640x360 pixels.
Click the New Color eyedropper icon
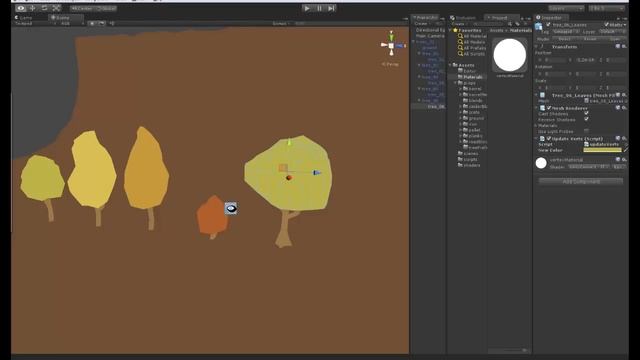point(625,150)
